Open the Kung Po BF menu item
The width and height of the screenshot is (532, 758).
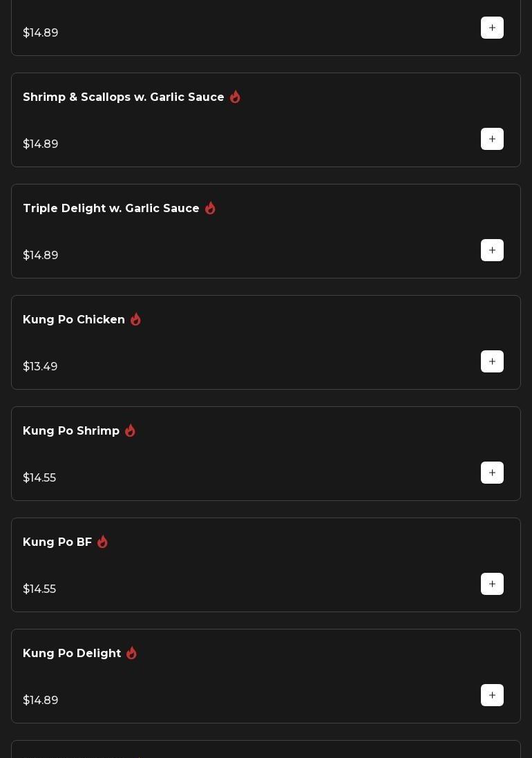[x=57, y=542]
